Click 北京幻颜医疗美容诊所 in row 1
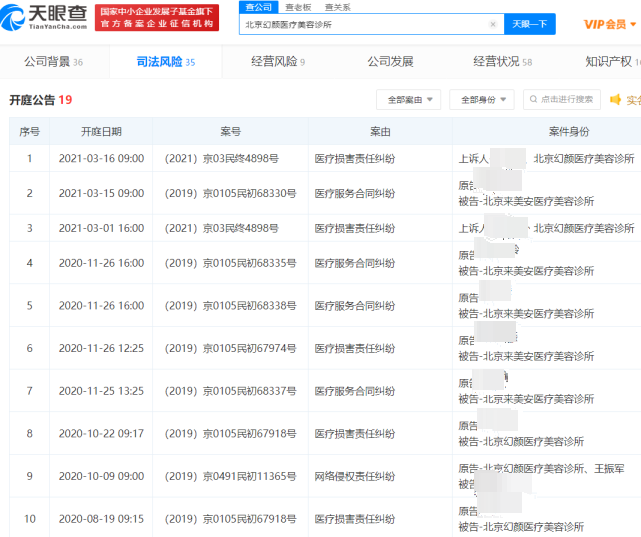The width and height of the screenshot is (641, 537). click(584, 158)
